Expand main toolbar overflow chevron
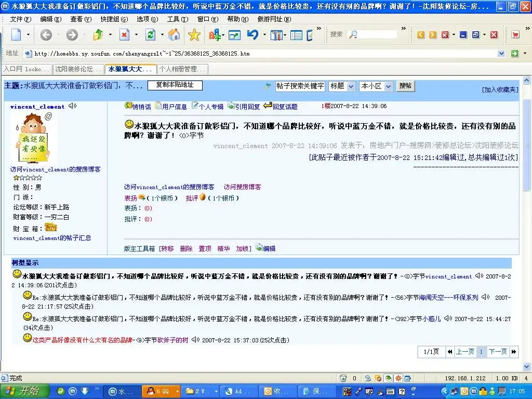 318,29
